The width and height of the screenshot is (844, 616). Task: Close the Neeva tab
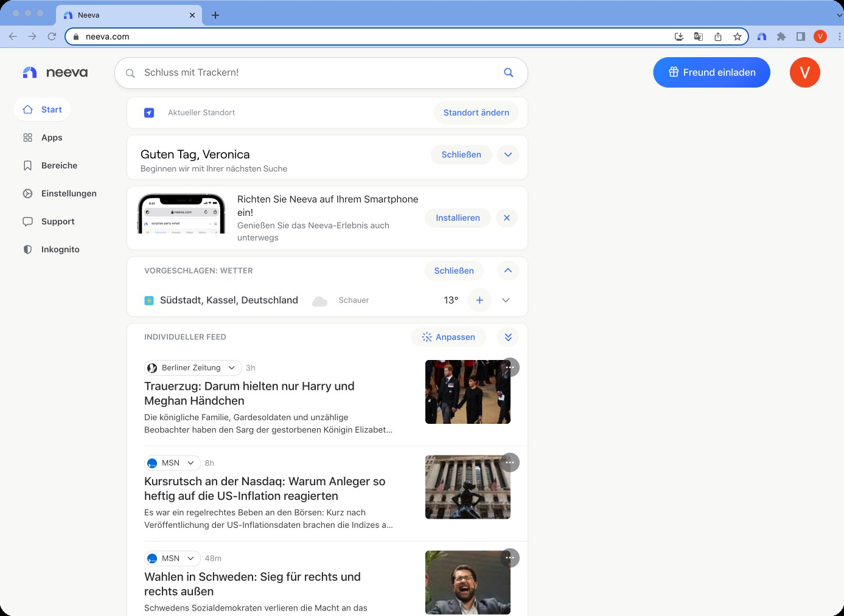click(192, 15)
